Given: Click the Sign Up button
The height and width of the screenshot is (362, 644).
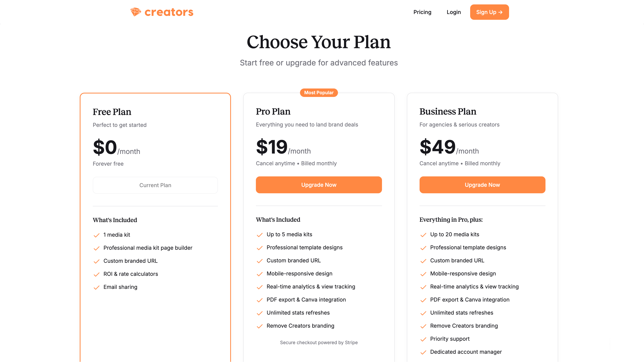Looking at the screenshot, I should tap(489, 12).
